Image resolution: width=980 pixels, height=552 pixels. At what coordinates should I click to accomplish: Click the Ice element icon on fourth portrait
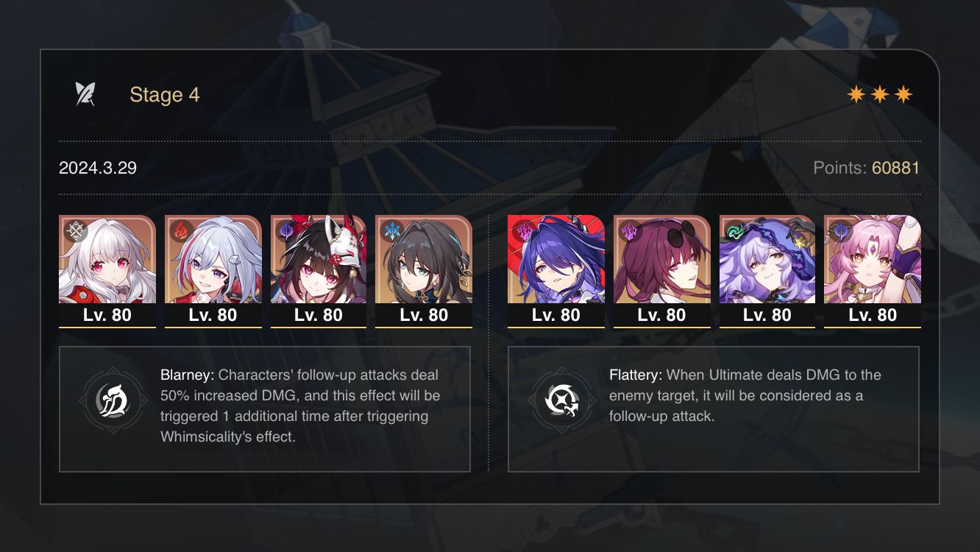tap(391, 231)
